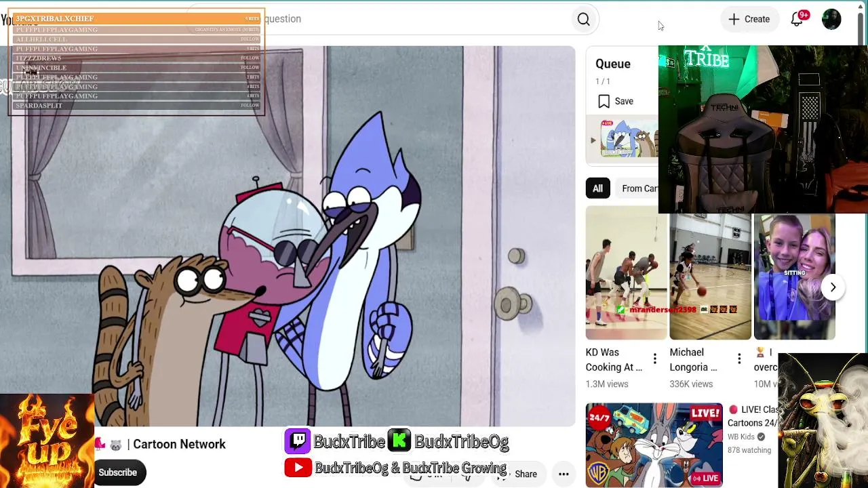Screen dimensions: 868x488
Task: Click the Regular Show video player
Action: [288, 236]
